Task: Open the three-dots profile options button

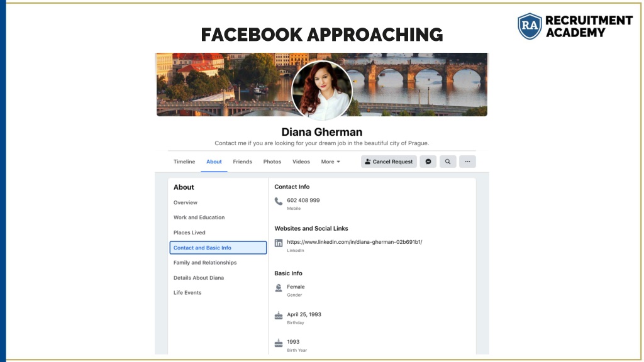Action: [467, 162]
